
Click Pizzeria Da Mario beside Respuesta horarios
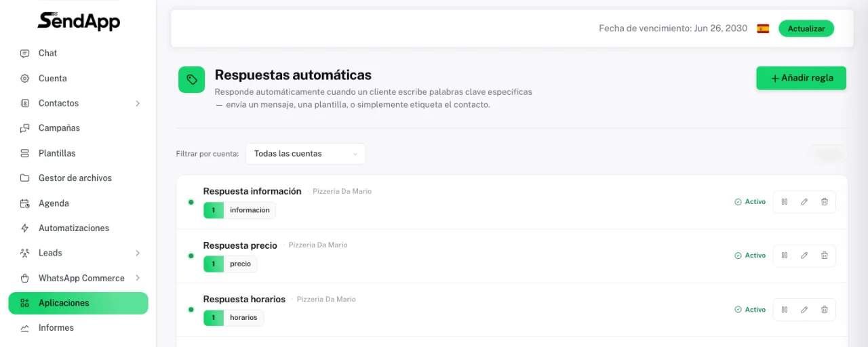pyautogui.click(x=326, y=299)
